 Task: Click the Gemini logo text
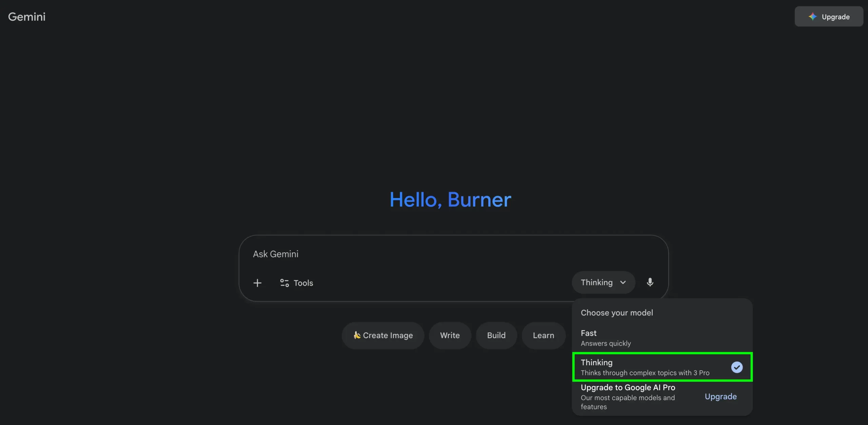coord(27,17)
